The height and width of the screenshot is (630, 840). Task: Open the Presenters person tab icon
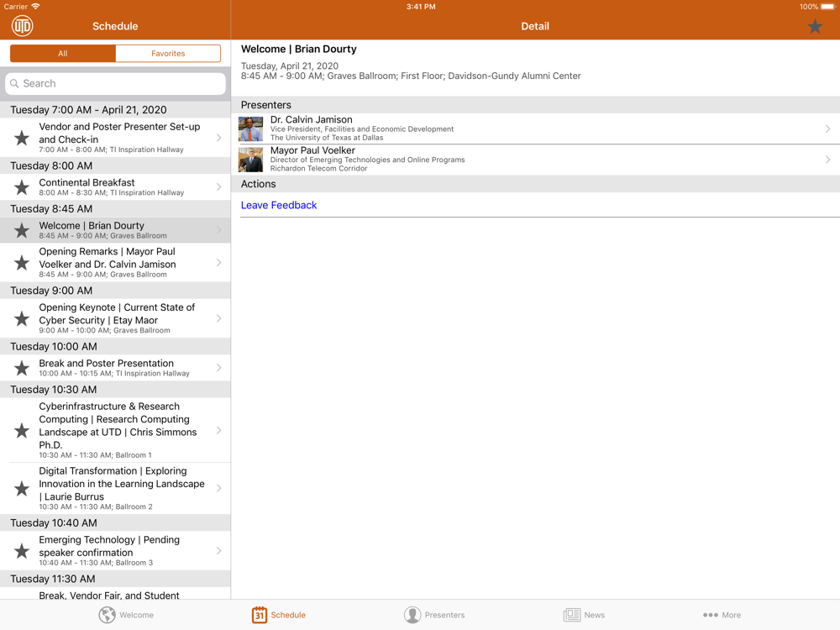pyautogui.click(x=412, y=615)
